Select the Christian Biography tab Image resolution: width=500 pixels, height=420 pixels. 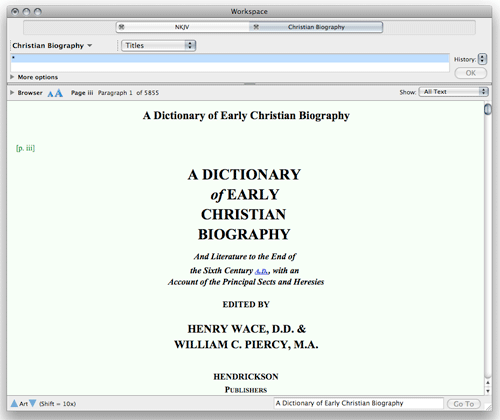[x=316, y=27]
